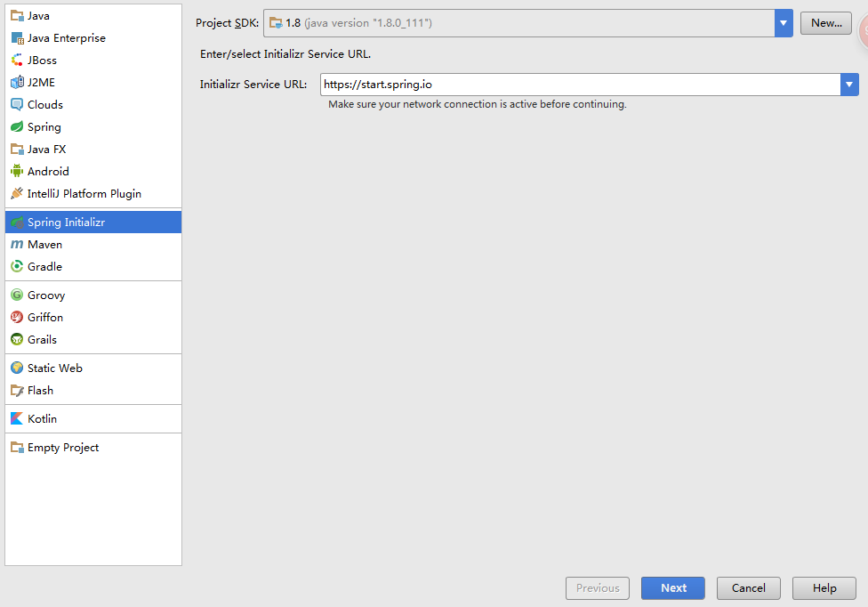Select 'Static Web' list label
Image resolution: width=868 pixels, height=607 pixels.
click(55, 368)
